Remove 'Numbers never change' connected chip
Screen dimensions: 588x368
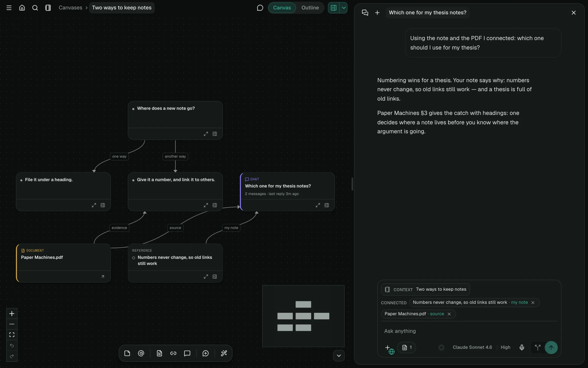click(533, 302)
